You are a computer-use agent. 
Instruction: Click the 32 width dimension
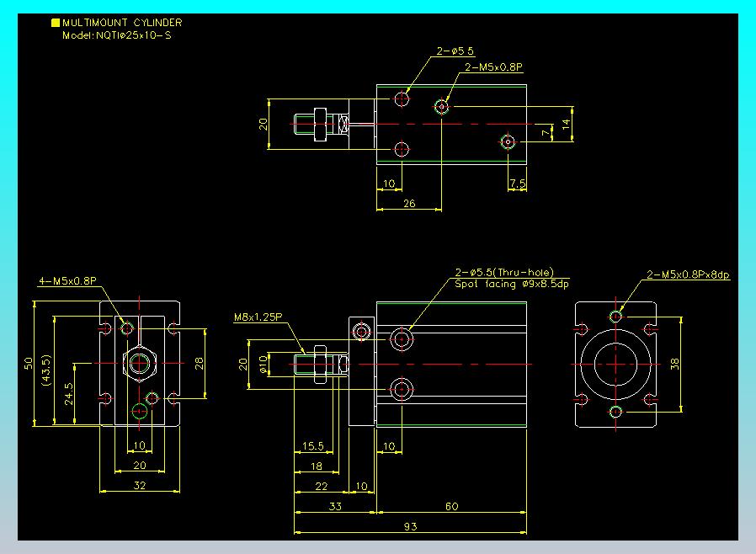pyautogui.click(x=140, y=486)
